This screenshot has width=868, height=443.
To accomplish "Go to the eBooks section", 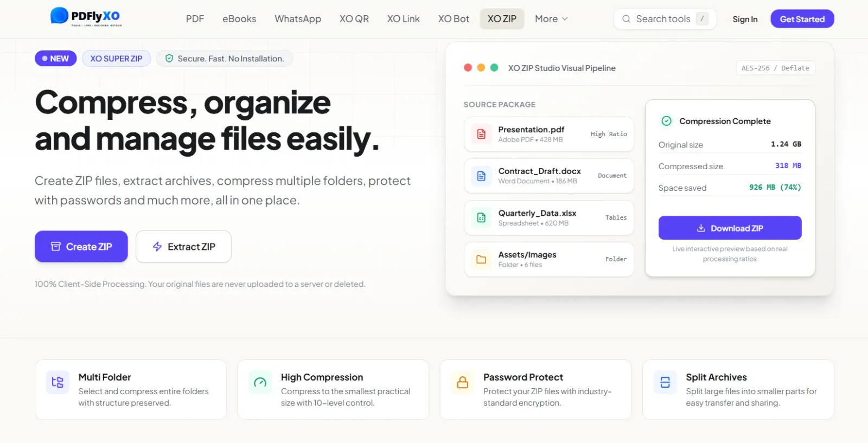I will [239, 19].
